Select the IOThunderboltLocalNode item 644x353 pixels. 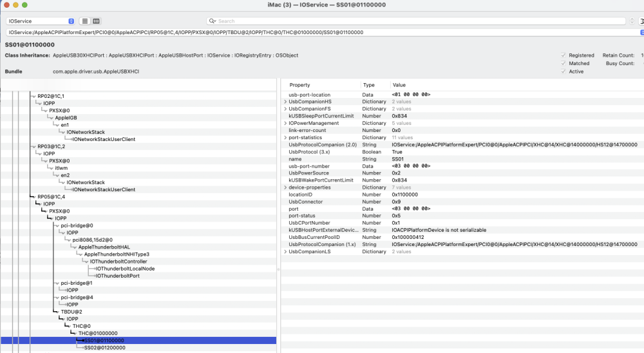coord(126,269)
